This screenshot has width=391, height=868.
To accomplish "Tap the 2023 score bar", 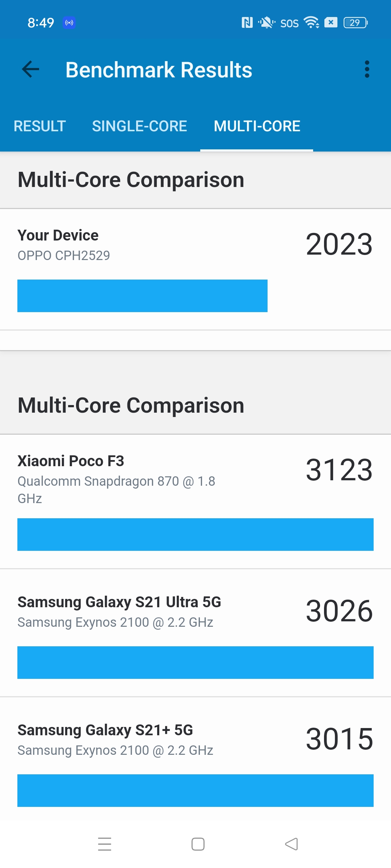I will [x=142, y=296].
